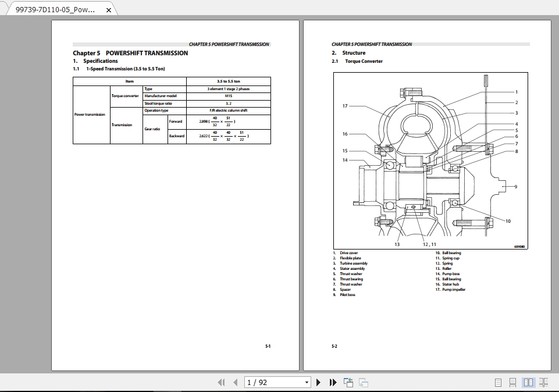Go to the previous page

[x=235, y=382]
